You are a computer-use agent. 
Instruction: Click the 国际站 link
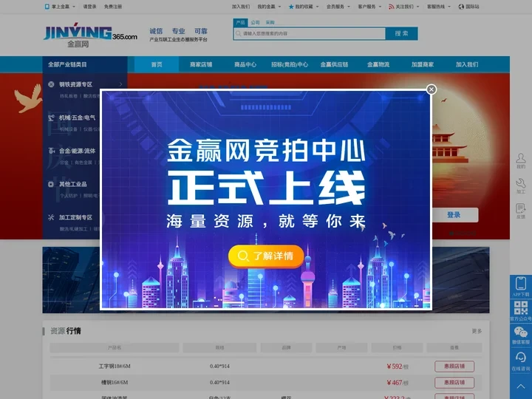[x=472, y=7]
